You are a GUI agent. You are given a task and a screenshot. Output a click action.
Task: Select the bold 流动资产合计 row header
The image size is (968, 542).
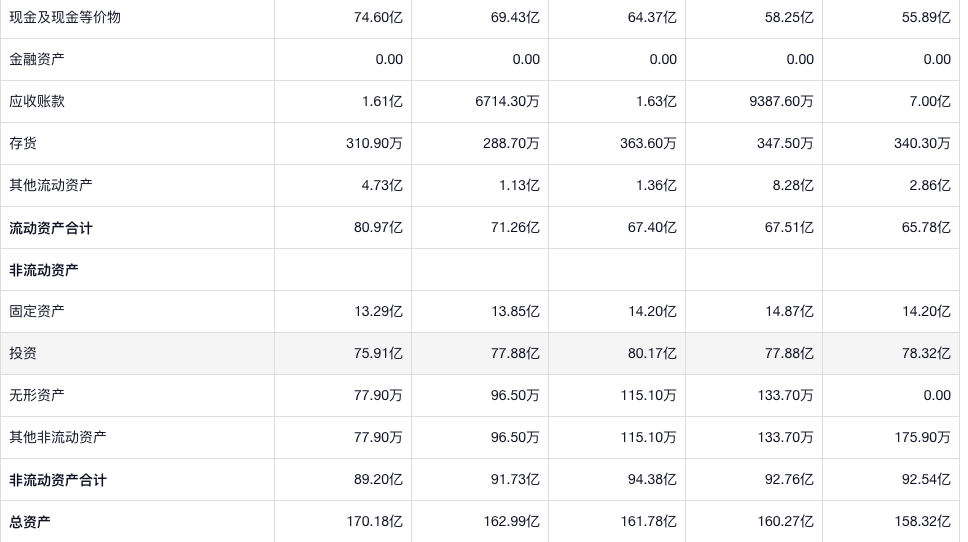[51, 228]
